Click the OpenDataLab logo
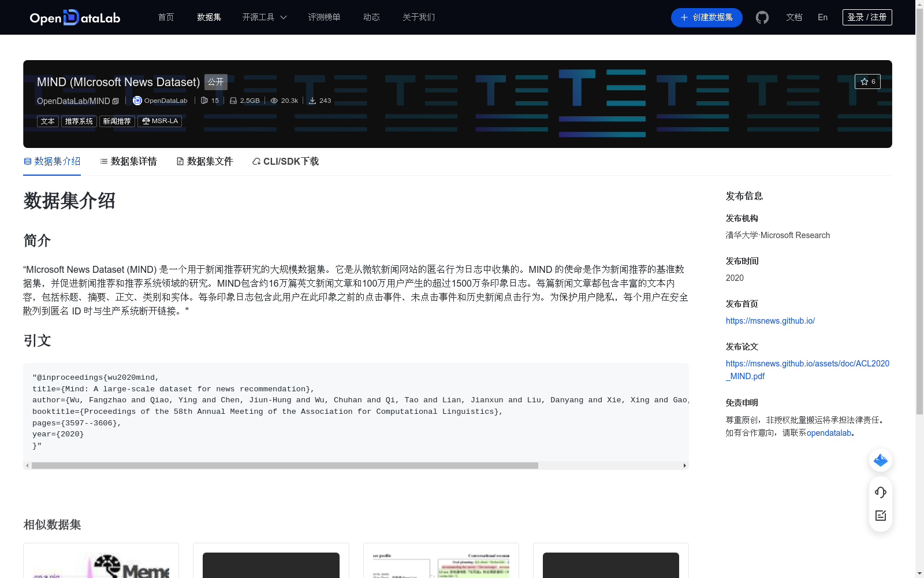Image resolution: width=924 pixels, height=578 pixels. click(x=75, y=17)
